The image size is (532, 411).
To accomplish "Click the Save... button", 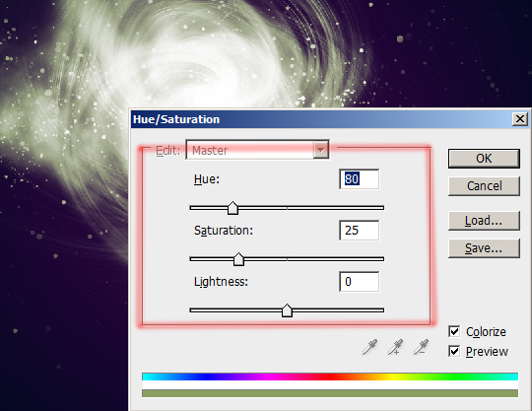I will point(484,248).
